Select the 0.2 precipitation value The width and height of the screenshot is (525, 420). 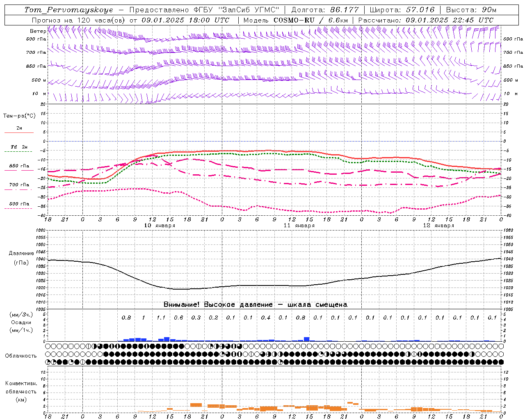click(x=213, y=317)
